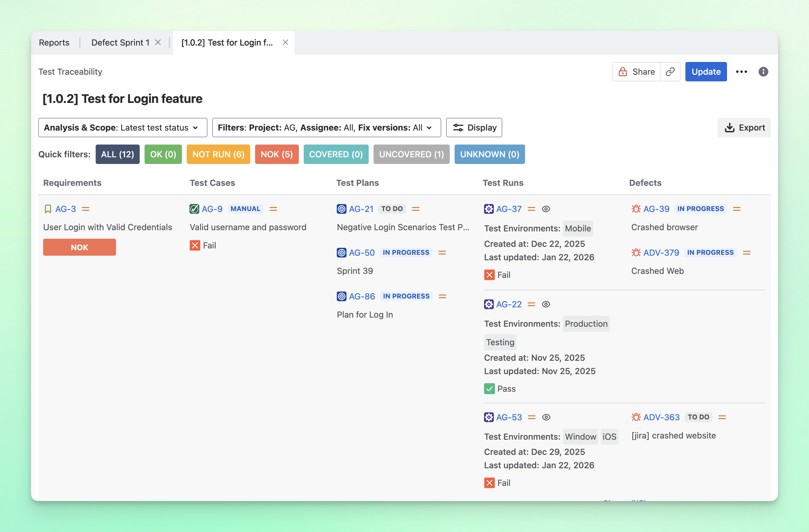This screenshot has height=532, width=809.
Task: Click the test run gear icon beside AG-37
Action: click(488, 209)
